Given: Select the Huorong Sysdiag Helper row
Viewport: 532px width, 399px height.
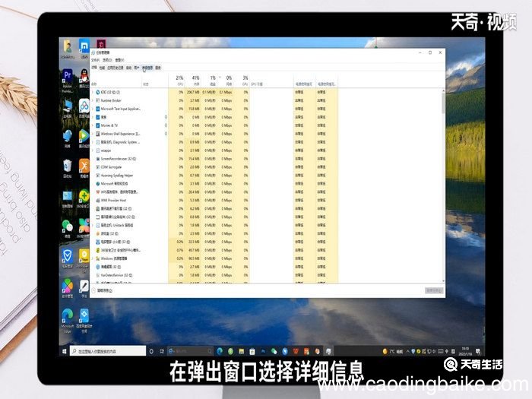Looking at the screenshot, I should 214,176.
